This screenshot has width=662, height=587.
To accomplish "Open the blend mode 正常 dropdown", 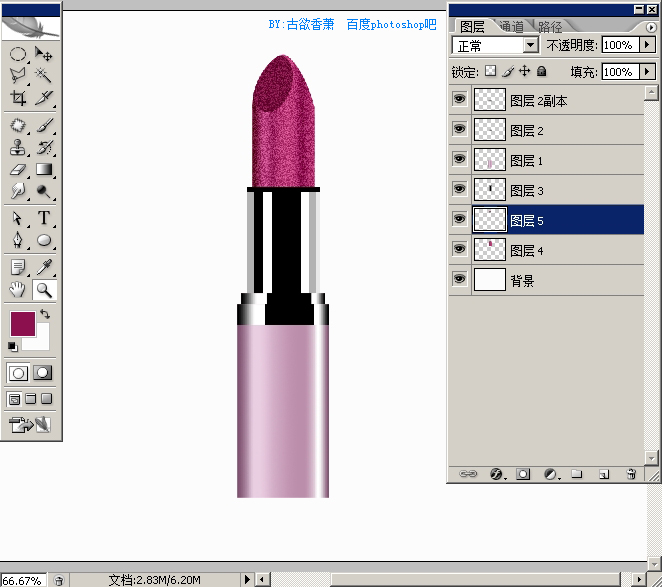I will tap(495, 45).
